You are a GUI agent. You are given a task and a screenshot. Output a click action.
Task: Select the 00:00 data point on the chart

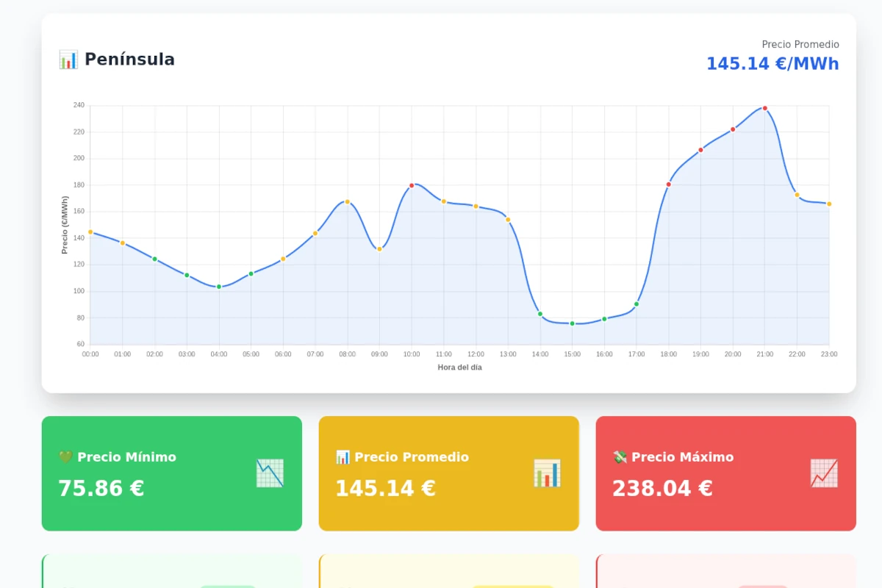[90, 232]
